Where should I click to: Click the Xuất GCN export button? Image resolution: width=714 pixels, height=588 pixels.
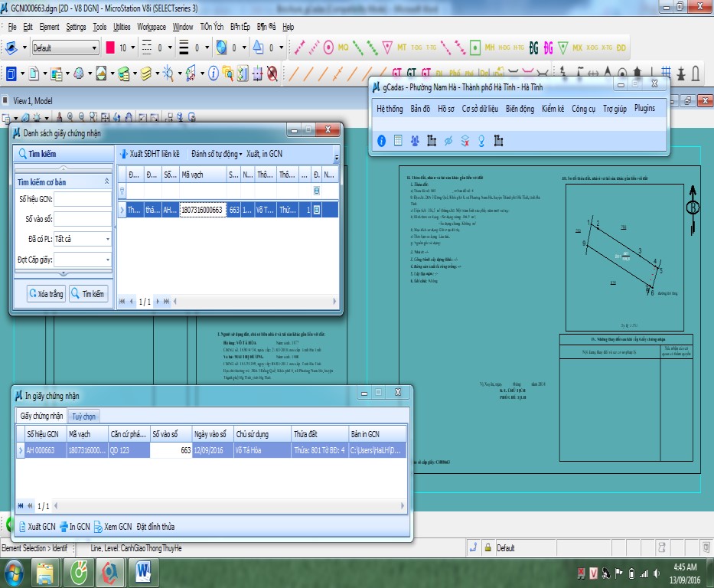[37, 527]
